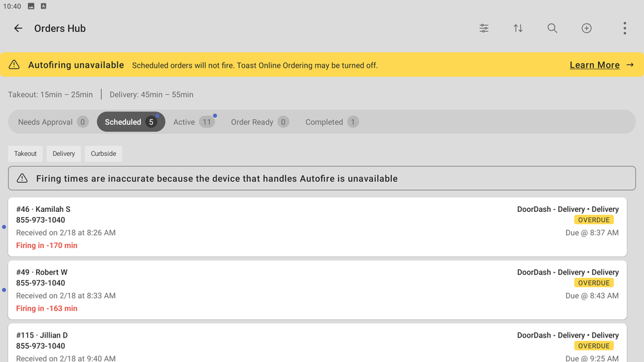Switch to the Active tab
Image resolution: width=644 pixels, height=362 pixels.
click(x=193, y=122)
